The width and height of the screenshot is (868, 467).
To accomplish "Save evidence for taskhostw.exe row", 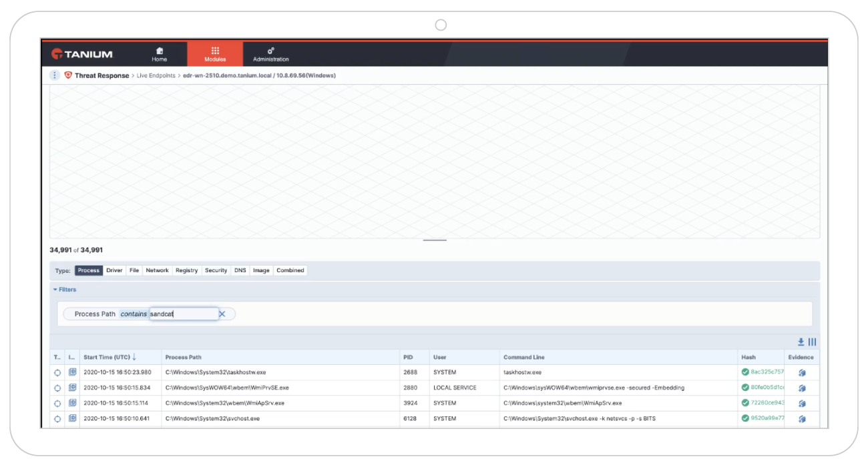I will pos(802,372).
